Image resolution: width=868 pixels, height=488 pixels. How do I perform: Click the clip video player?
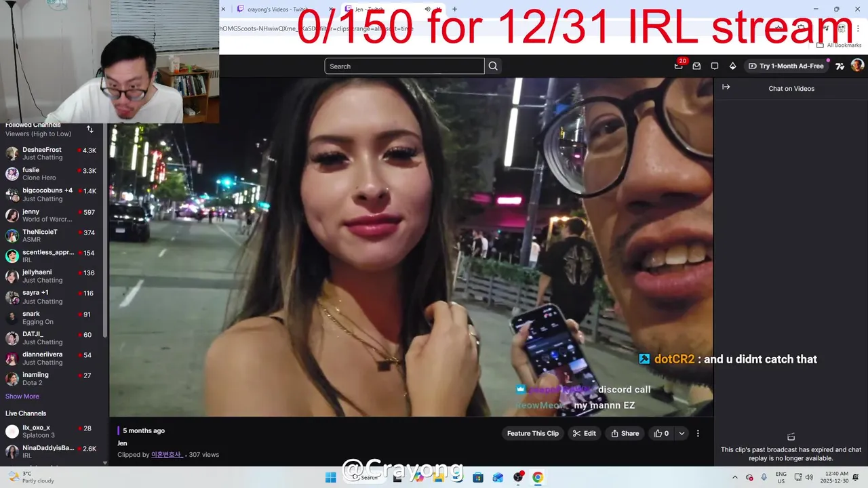tap(411, 247)
